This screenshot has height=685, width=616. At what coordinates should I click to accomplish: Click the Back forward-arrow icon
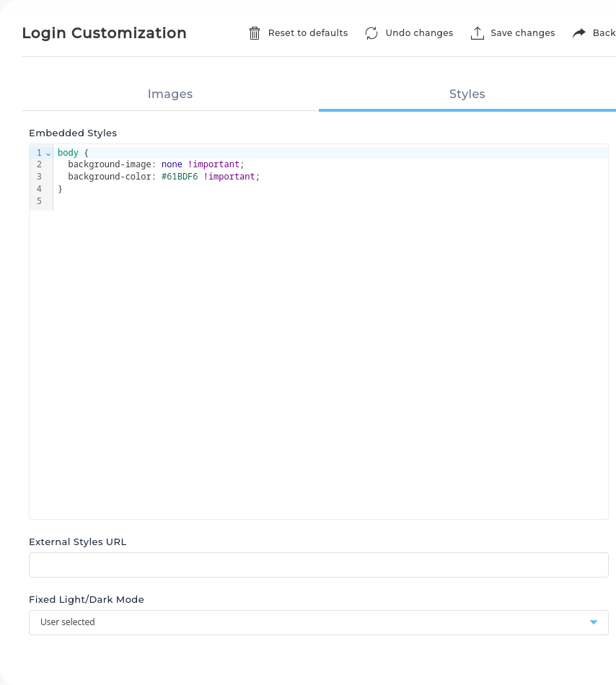coord(577,32)
